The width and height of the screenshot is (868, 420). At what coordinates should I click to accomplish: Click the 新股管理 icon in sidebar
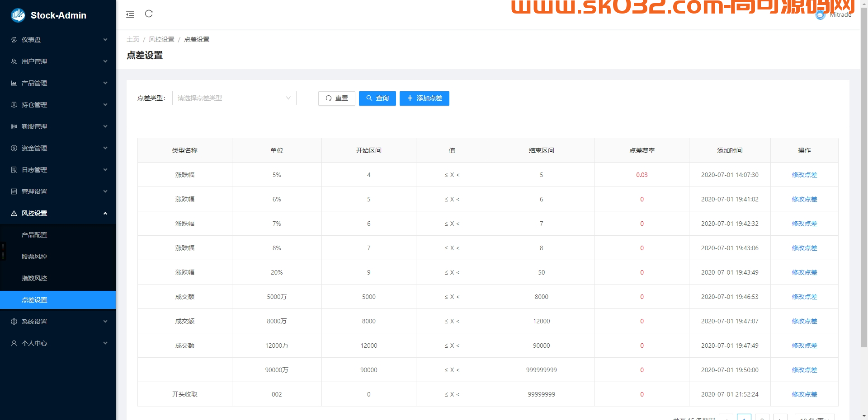(x=14, y=126)
